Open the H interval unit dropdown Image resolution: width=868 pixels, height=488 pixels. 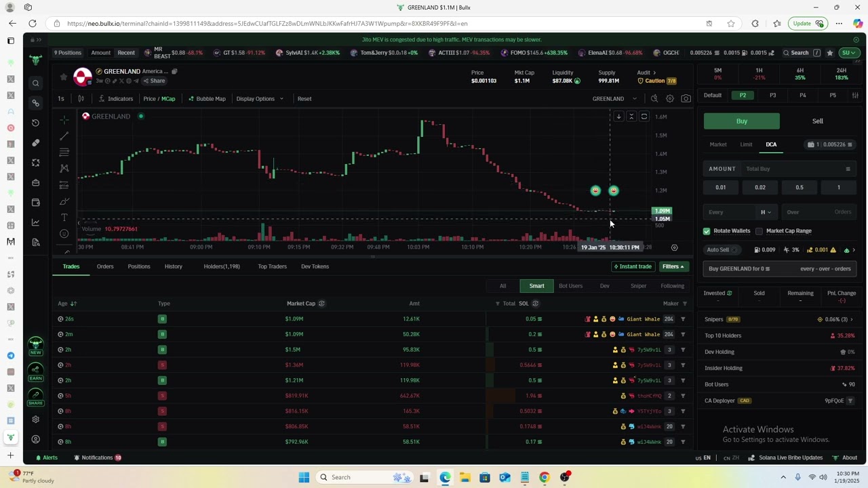pos(766,212)
